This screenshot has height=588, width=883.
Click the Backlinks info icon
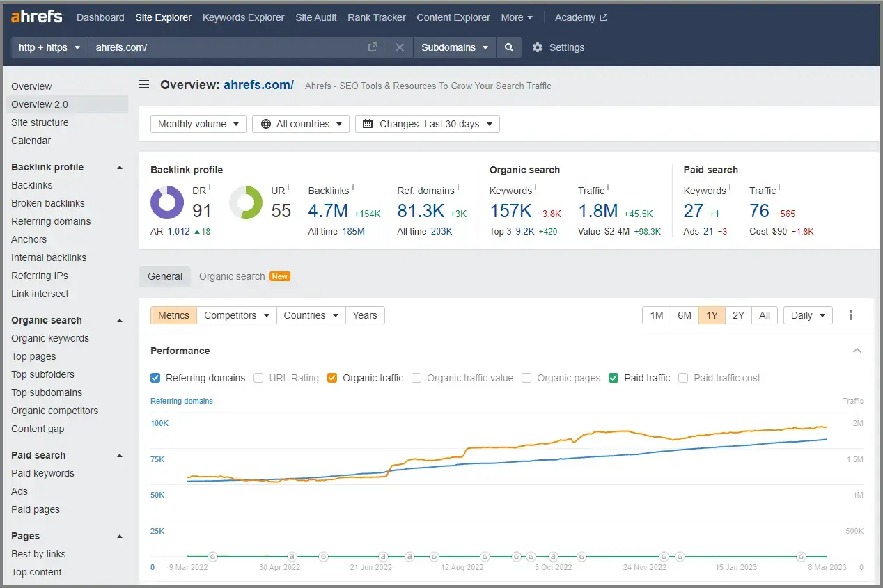pos(353,188)
